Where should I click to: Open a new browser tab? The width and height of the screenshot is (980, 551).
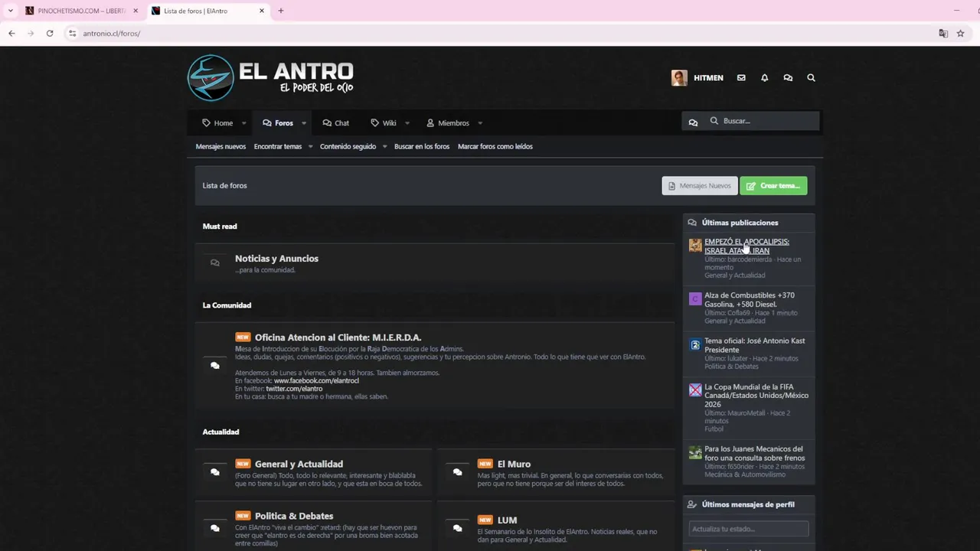(x=281, y=11)
